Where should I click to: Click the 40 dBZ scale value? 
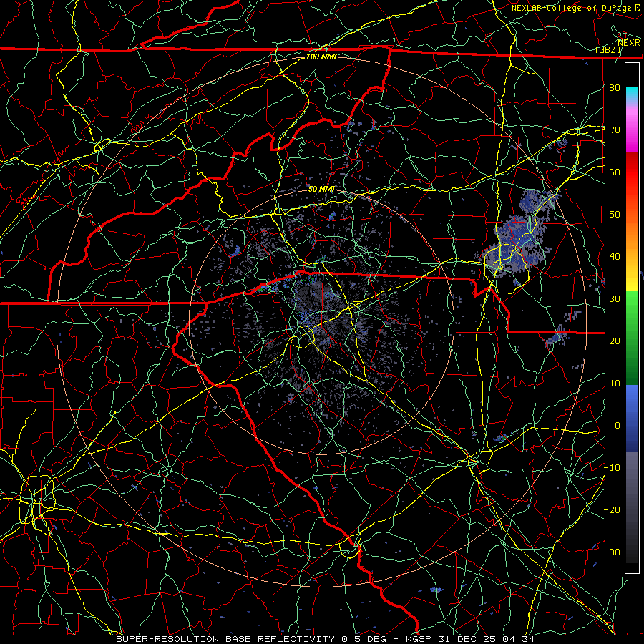pyautogui.click(x=615, y=257)
